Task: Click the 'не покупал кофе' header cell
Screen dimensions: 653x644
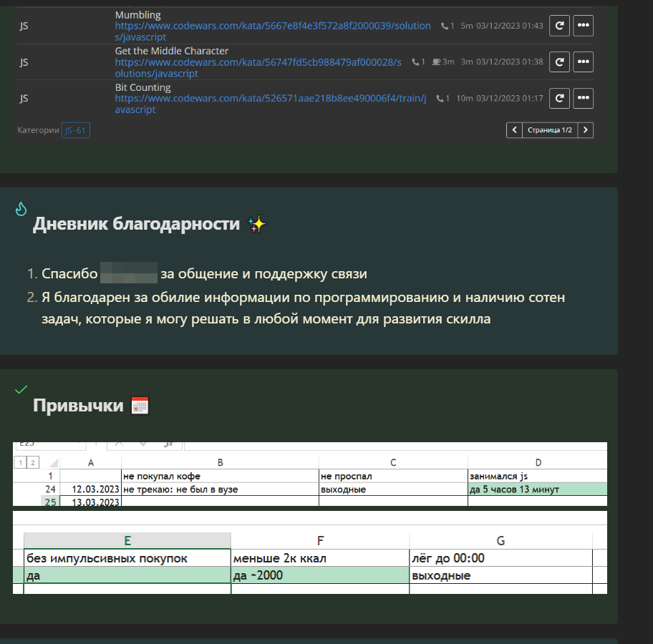Action: tap(220, 476)
